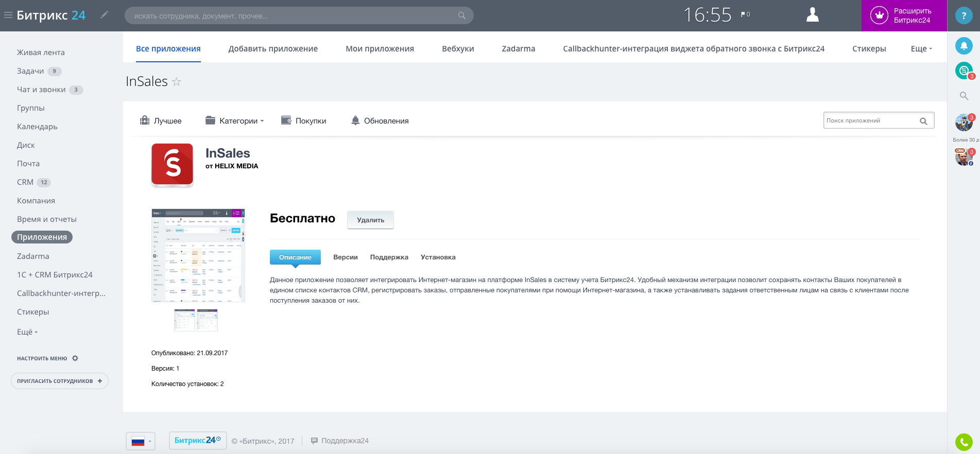Click the magnifier icon in the top search bar
This screenshot has height=454, width=980.
[462, 15]
